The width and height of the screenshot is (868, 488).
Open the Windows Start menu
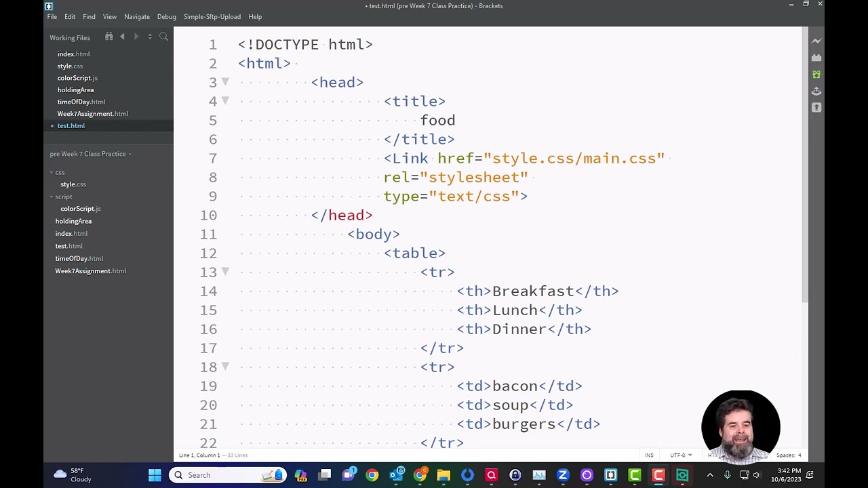(155, 475)
